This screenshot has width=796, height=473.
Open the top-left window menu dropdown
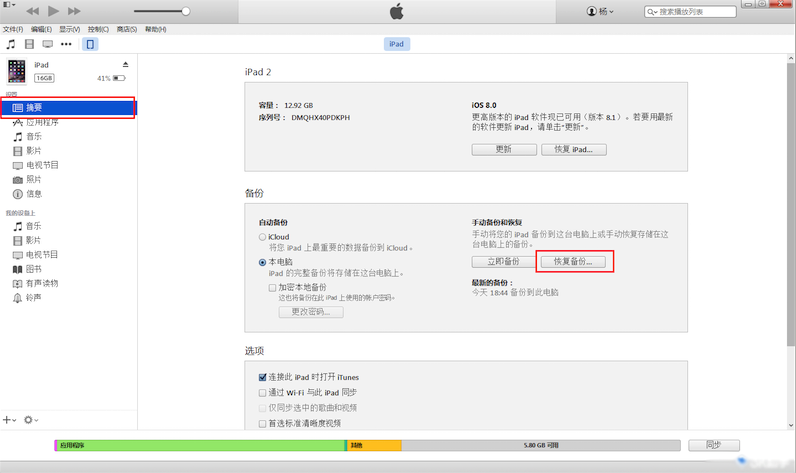click(9, 5)
